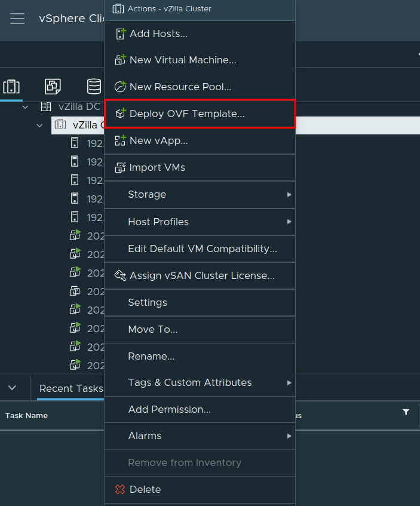Collapse the vZilla Cluster tree node
The image size is (420, 506).
click(39, 125)
